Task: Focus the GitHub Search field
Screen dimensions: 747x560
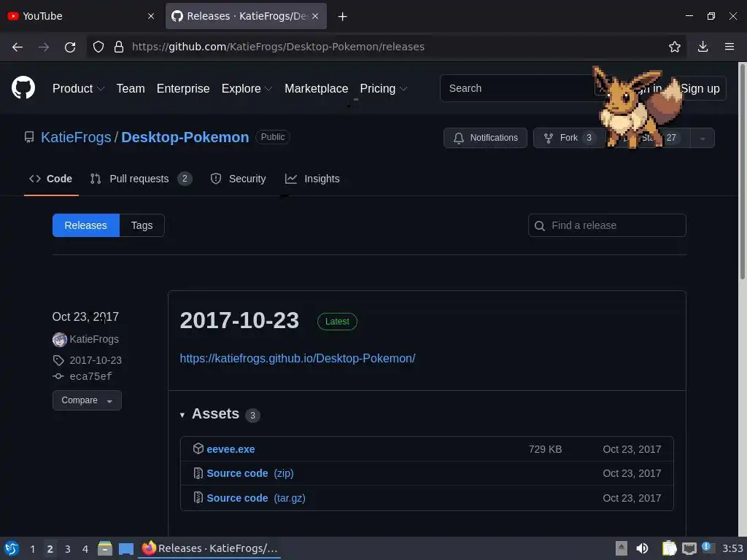Action: (517, 88)
